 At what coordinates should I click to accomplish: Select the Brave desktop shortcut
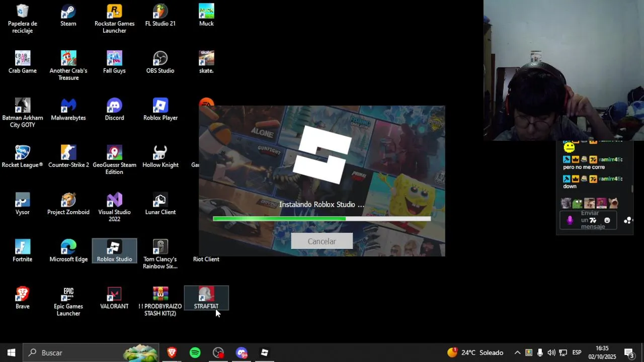click(23, 298)
